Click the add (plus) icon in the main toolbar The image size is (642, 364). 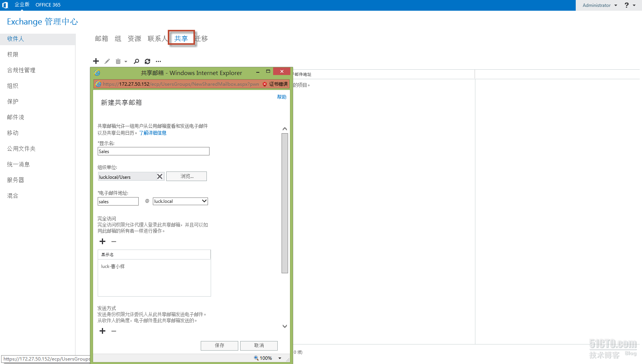(x=96, y=61)
